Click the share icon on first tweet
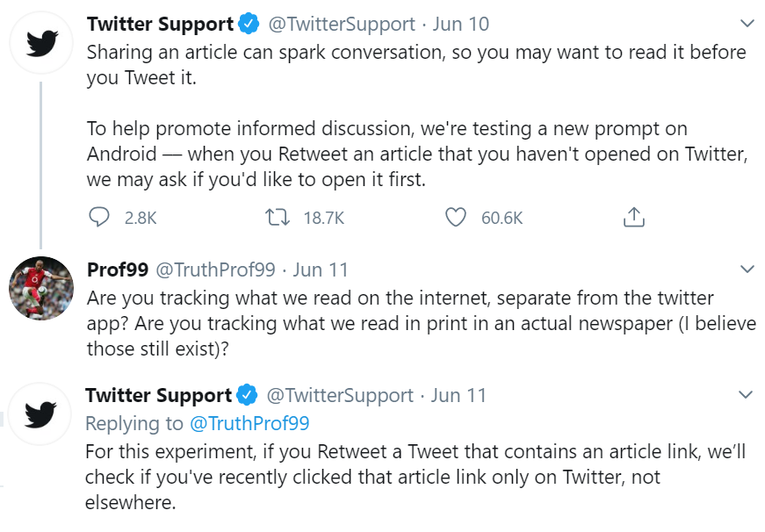Screen dimensions: 765x532 (634, 217)
